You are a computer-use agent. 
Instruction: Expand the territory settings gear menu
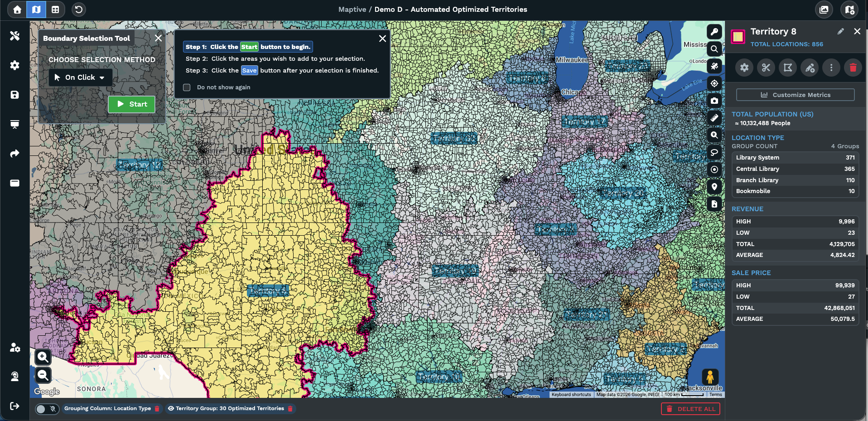point(744,68)
